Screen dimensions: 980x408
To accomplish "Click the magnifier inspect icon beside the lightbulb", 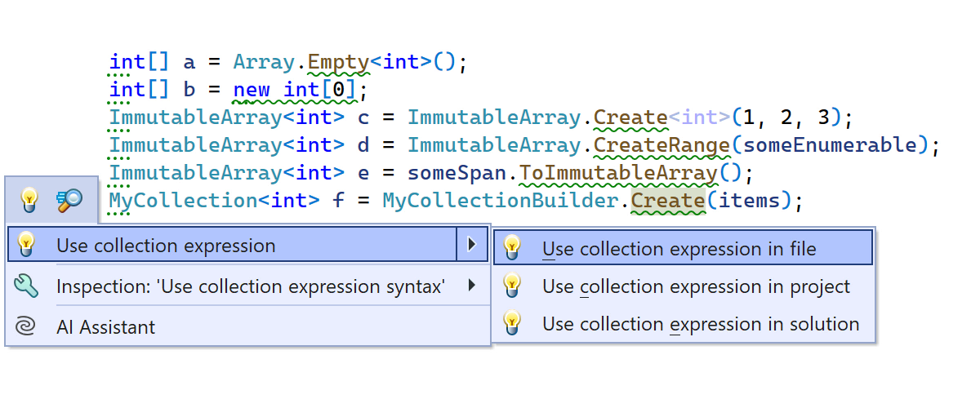I will pos(69,199).
